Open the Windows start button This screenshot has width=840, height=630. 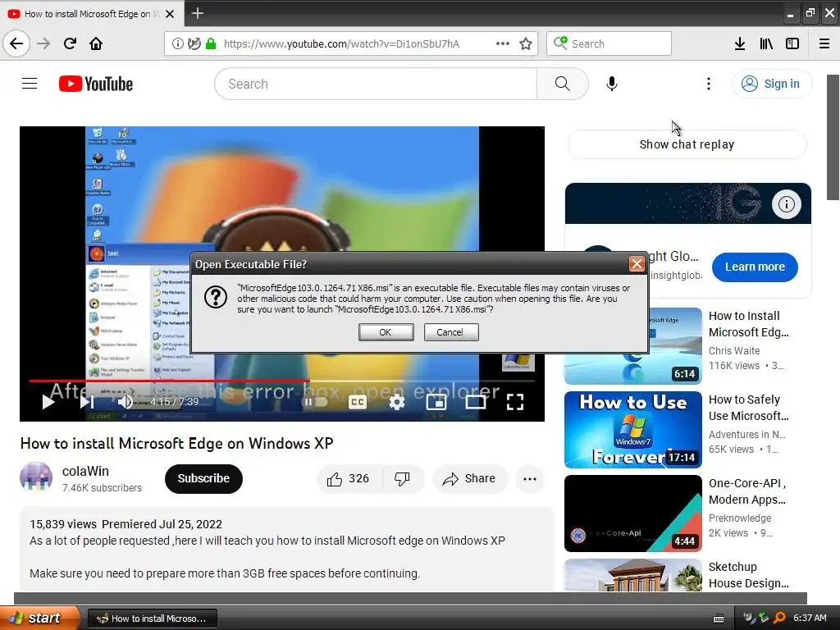tap(39, 618)
